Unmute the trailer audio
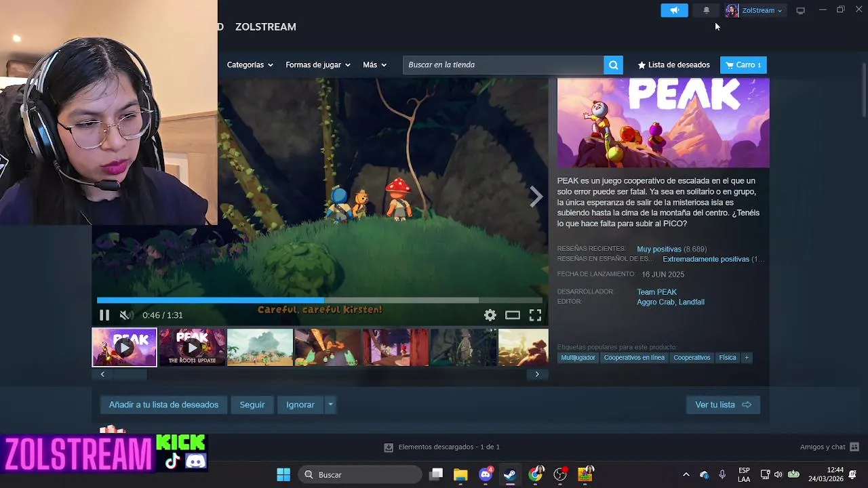 click(125, 314)
